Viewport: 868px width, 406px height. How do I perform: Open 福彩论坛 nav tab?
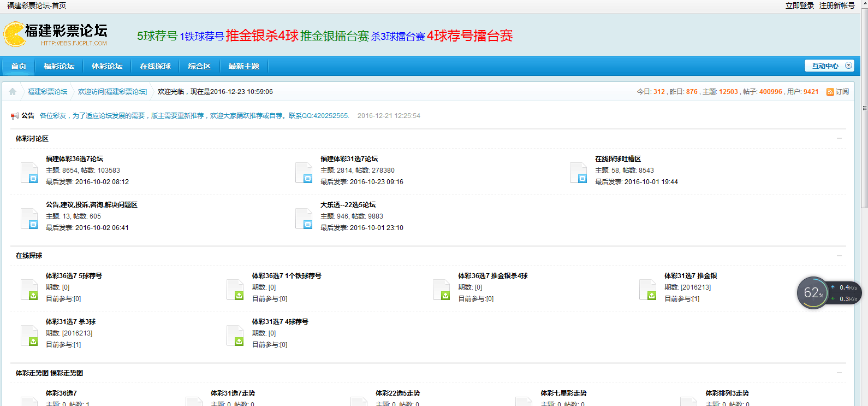point(59,66)
